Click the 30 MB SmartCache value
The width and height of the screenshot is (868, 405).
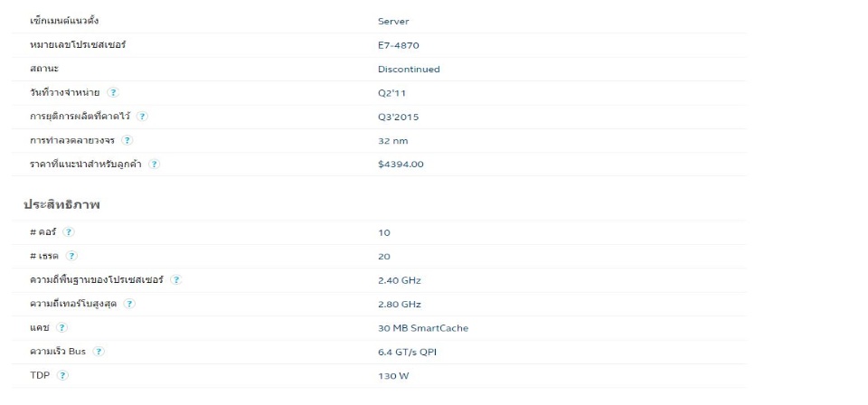[423, 328]
